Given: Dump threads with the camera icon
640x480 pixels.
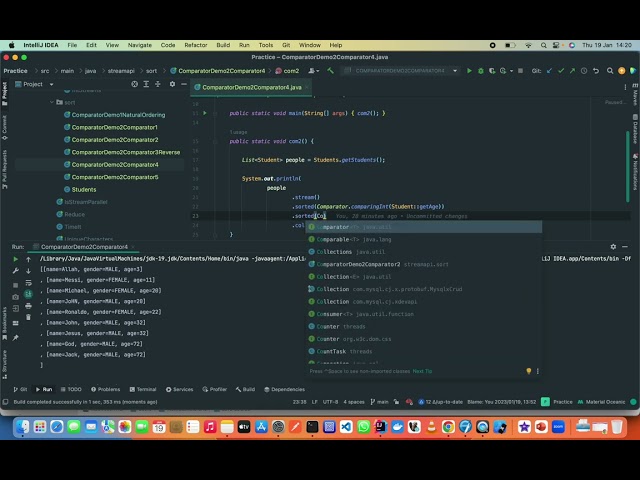Looking at the screenshot, I should point(16,297).
